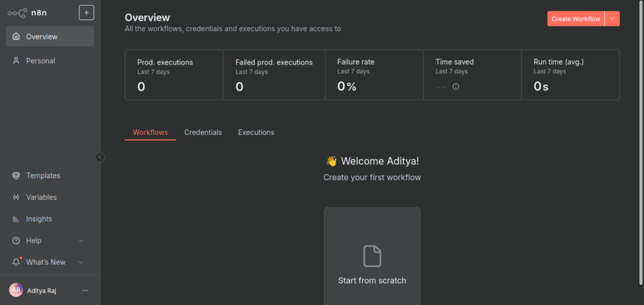Open Templates via its box icon
The height and width of the screenshot is (305, 644).
tap(16, 176)
